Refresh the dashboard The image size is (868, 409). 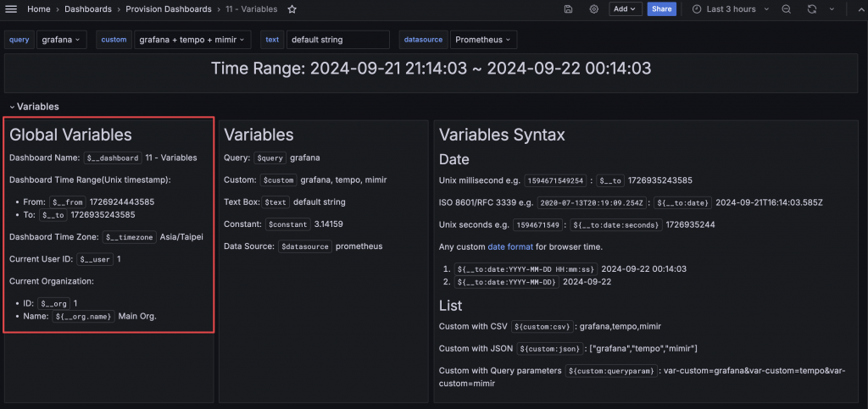coord(811,9)
